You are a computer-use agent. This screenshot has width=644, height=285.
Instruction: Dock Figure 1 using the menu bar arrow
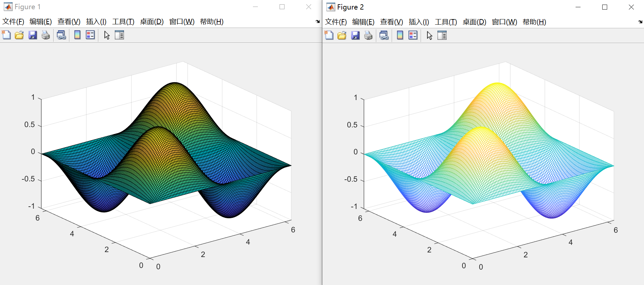[x=318, y=21]
